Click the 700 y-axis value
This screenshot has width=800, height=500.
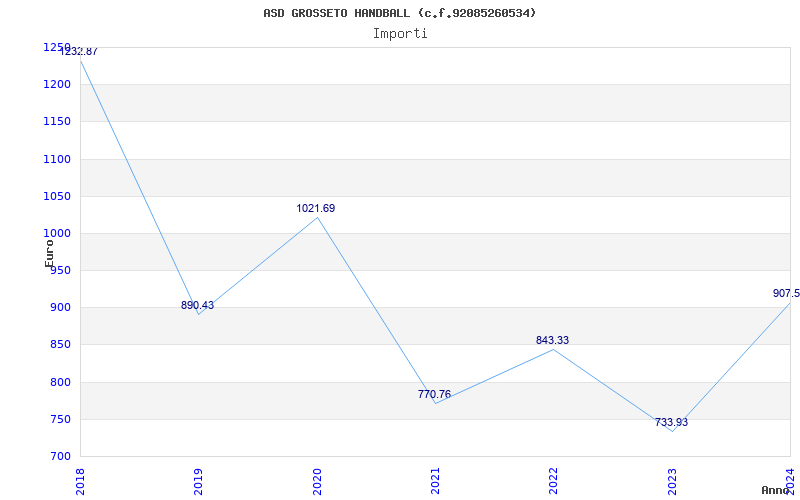(x=60, y=456)
